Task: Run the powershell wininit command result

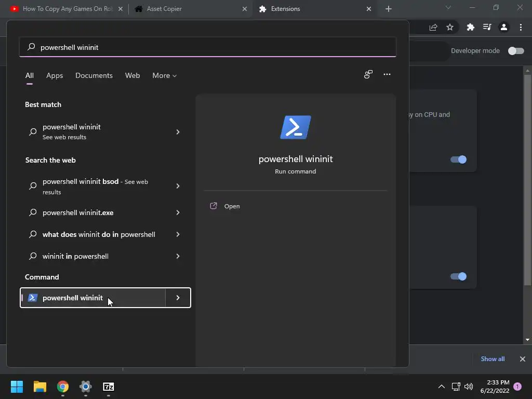Action: click(93, 298)
